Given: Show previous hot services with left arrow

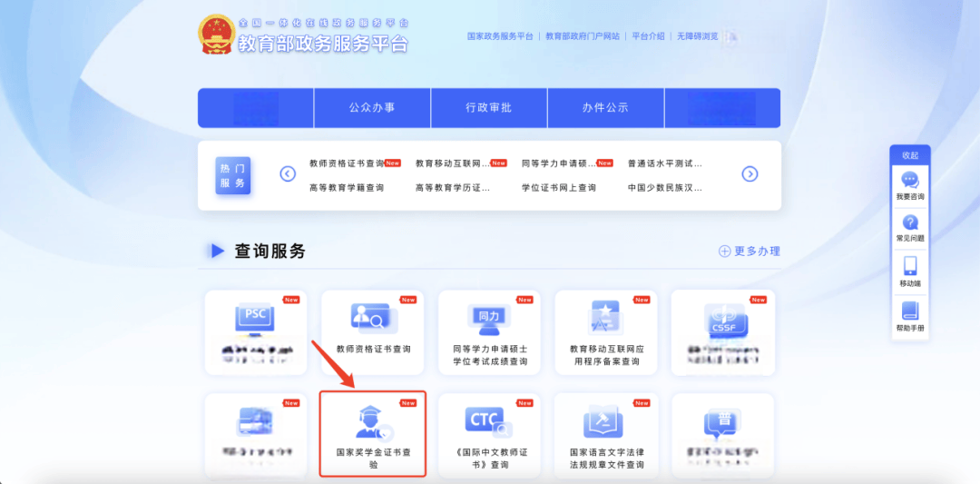Looking at the screenshot, I should pyautogui.click(x=288, y=173).
